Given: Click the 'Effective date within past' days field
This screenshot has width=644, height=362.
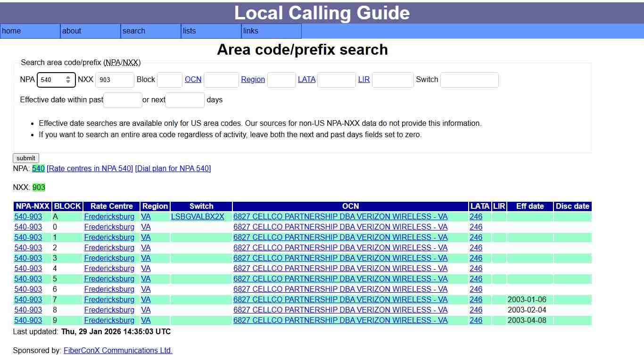Looking at the screenshot, I should pos(123,100).
